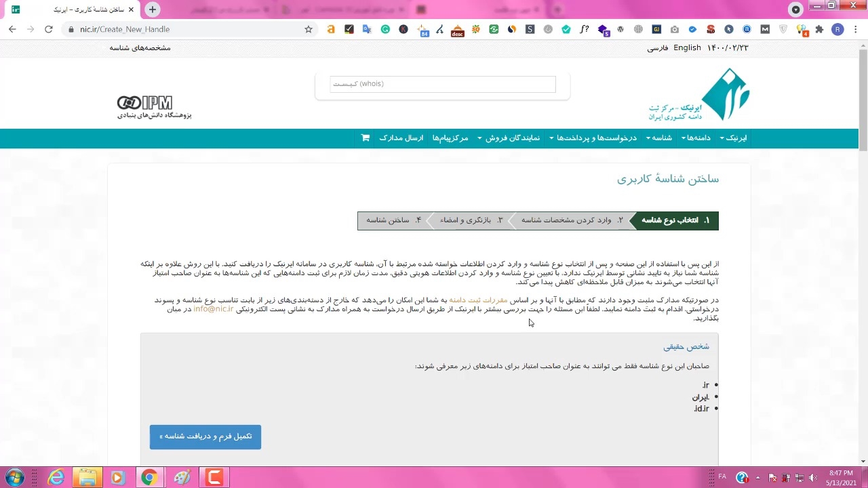Reload the nic.ir page
The image size is (868, 488).
pos(48,29)
